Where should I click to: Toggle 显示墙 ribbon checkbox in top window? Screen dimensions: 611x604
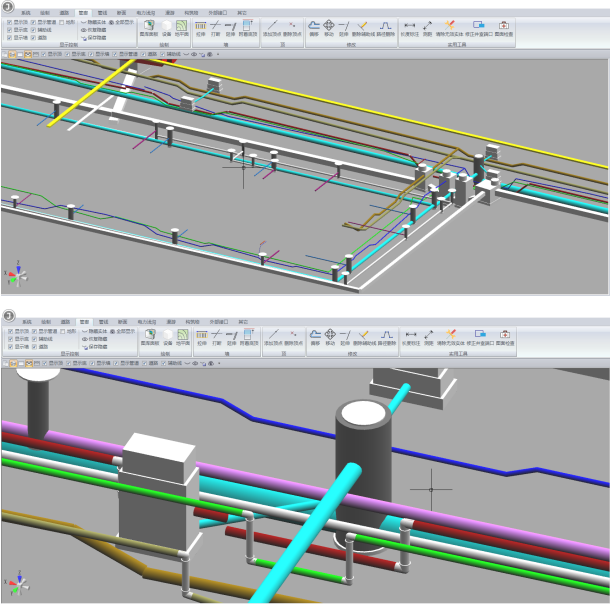9,37
